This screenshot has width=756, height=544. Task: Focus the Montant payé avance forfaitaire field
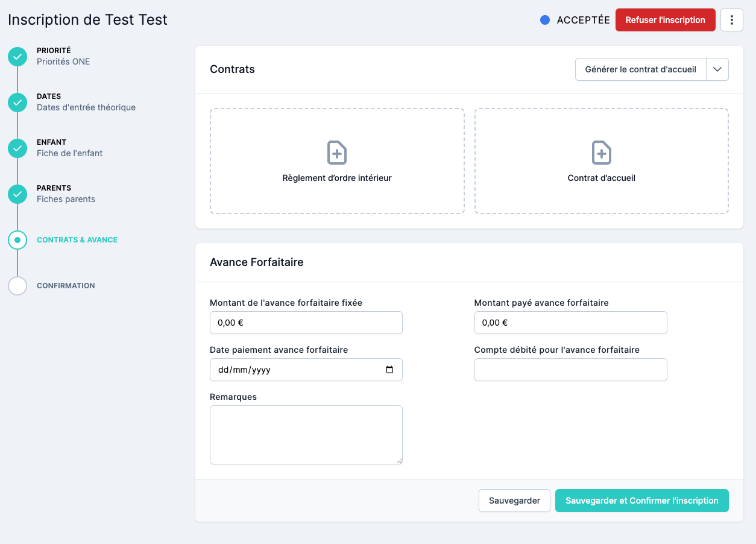pyautogui.click(x=570, y=323)
